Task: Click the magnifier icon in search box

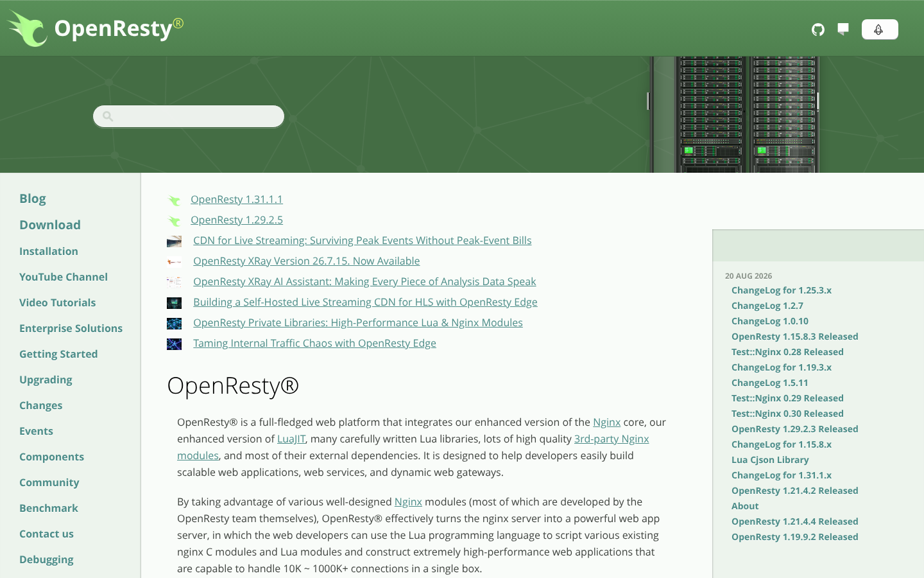Action: click(108, 116)
